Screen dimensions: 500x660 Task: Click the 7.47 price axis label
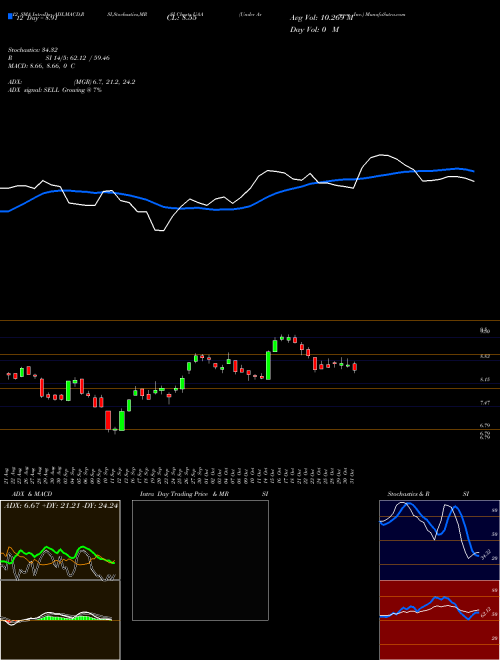point(485,403)
